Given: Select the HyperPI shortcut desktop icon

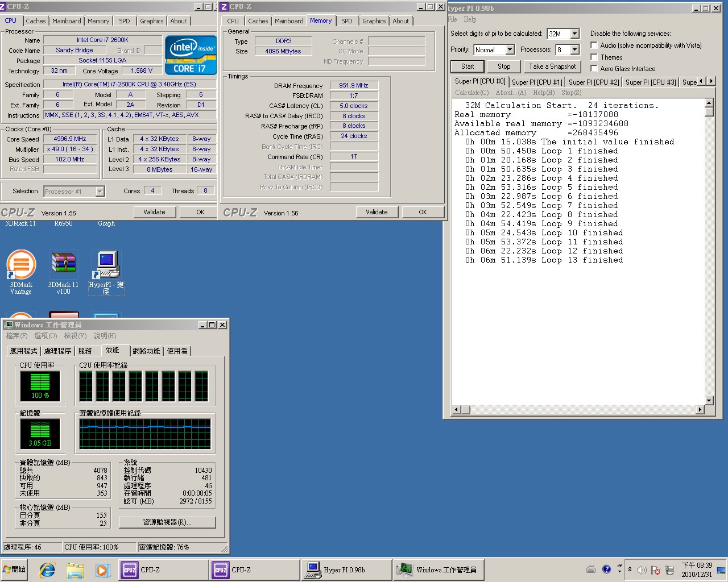Looking at the screenshot, I should (x=106, y=272).
